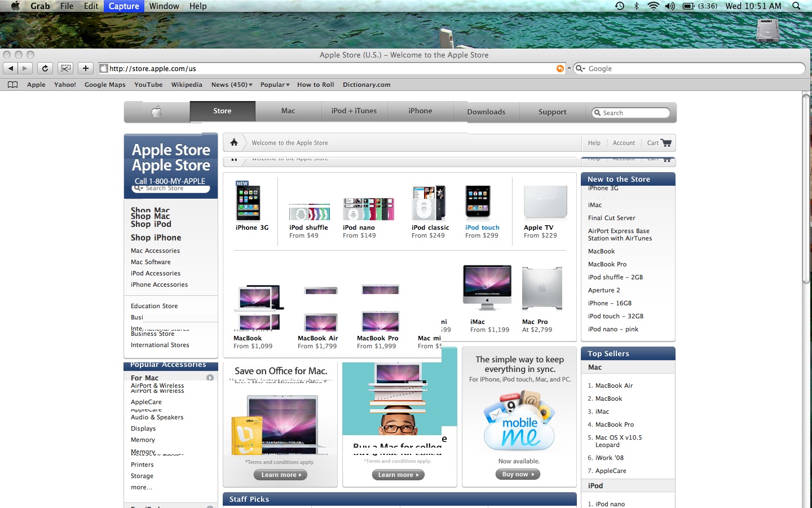Open Final Cut Server in New to the Store
The width and height of the screenshot is (812, 508).
coord(611,218)
